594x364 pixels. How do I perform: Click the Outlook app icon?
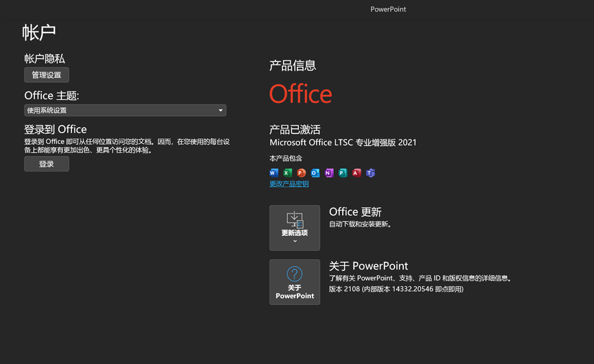pyautogui.click(x=315, y=173)
